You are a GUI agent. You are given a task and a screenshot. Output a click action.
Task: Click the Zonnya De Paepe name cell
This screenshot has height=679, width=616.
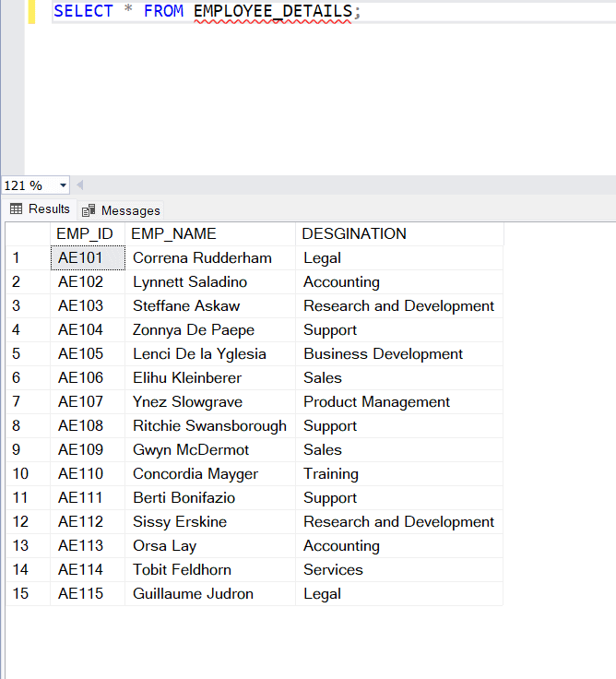coord(210,330)
